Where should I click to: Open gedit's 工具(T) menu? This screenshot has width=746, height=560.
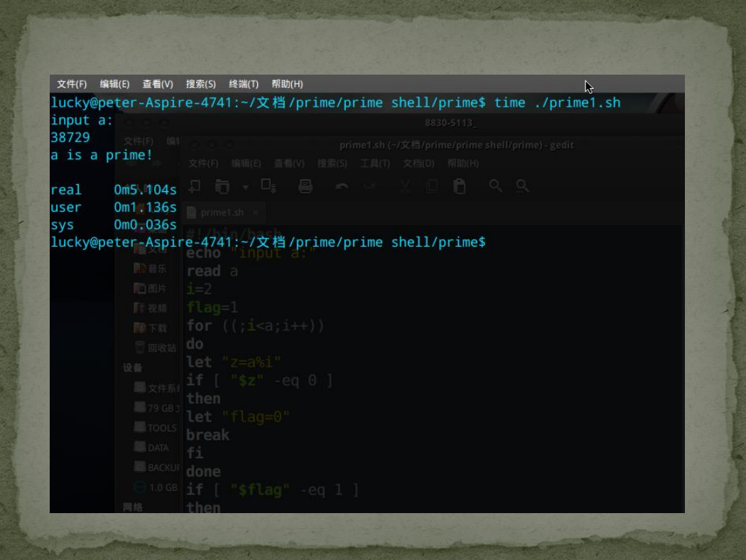[375, 163]
